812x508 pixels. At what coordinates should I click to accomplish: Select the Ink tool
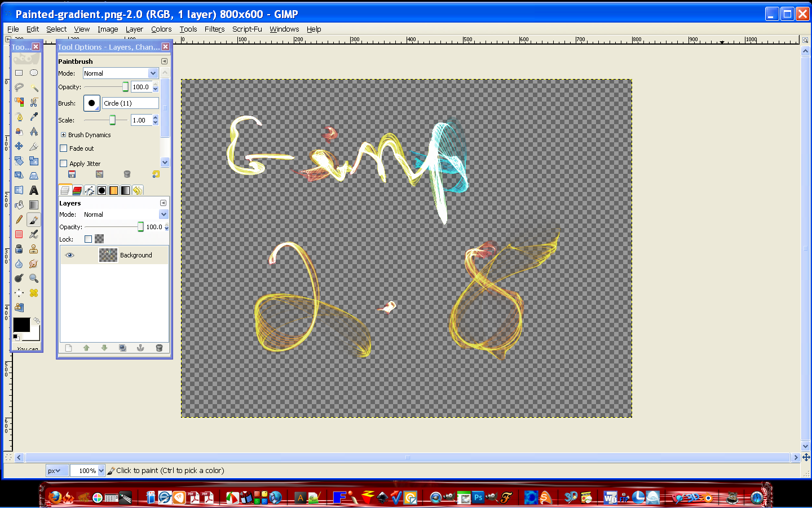(19, 249)
